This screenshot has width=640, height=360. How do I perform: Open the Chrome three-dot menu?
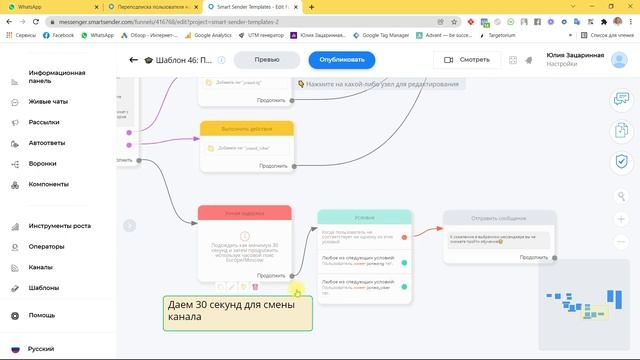pos(631,22)
